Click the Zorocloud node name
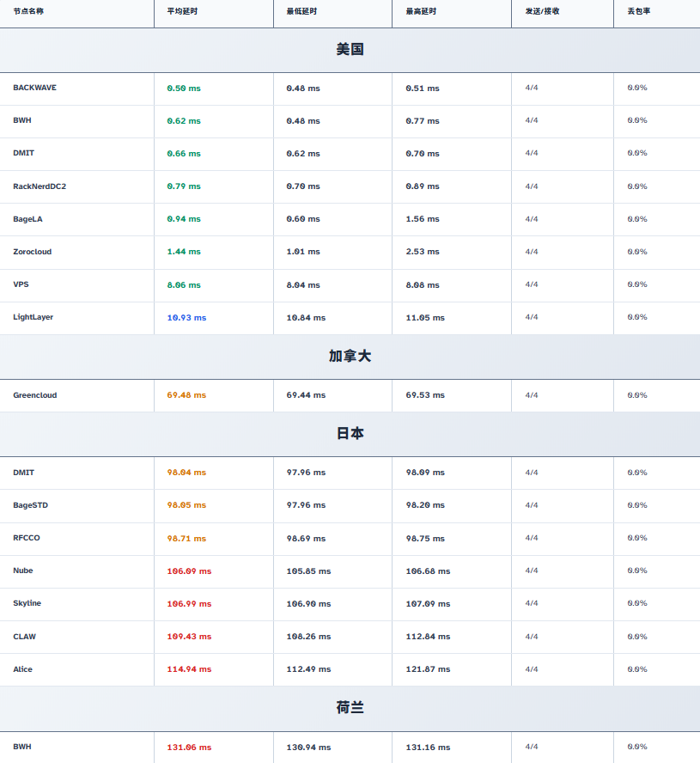Viewport: 700px width, 763px height. click(x=33, y=252)
